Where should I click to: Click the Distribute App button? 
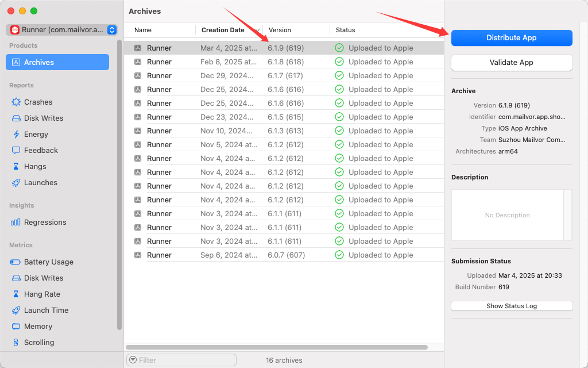[x=511, y=38]
